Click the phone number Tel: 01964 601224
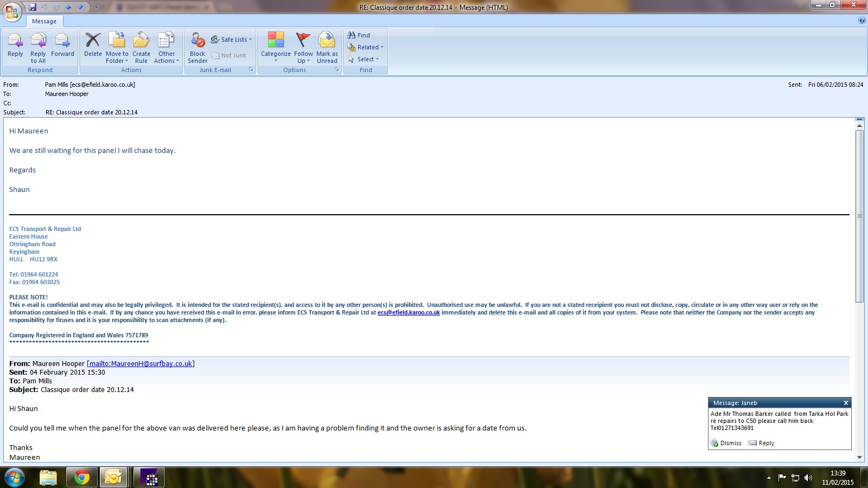The height and width of the screenshot is (488, 868). 34,274
